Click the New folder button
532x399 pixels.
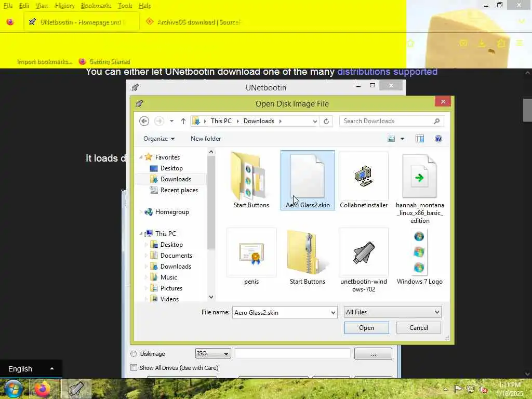pos(206,139)
